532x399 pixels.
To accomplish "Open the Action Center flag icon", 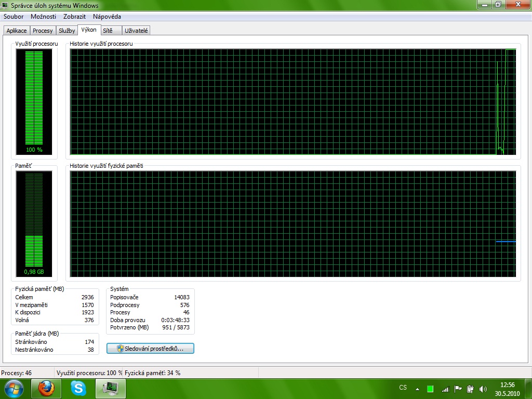I will 458,389.
